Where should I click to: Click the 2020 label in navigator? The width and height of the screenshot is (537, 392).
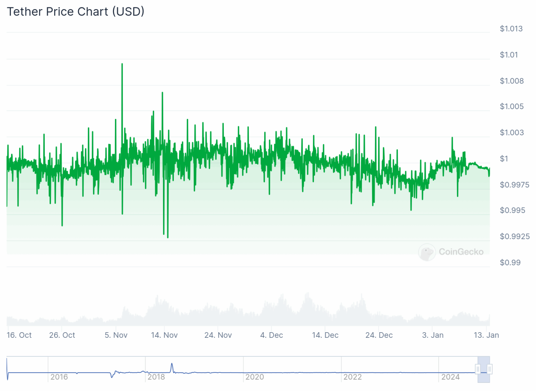click(x=255, y=377)
